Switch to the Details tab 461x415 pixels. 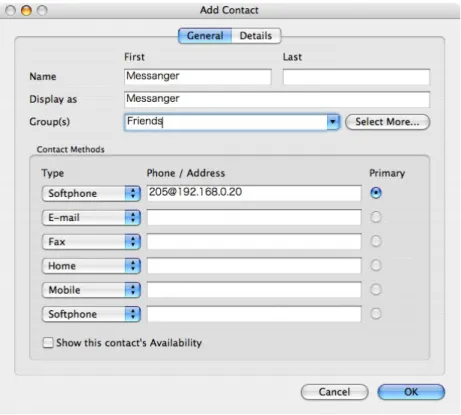click(256, 36)
